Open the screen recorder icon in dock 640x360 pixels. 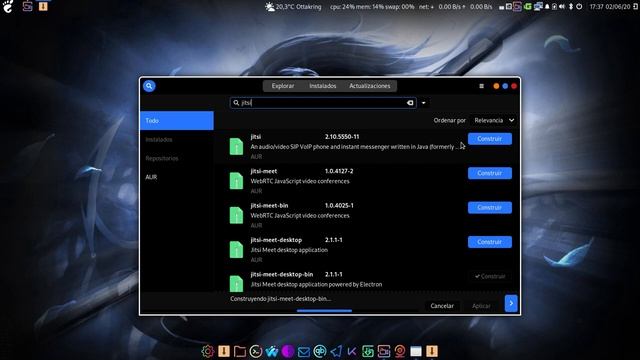point(384,351)
